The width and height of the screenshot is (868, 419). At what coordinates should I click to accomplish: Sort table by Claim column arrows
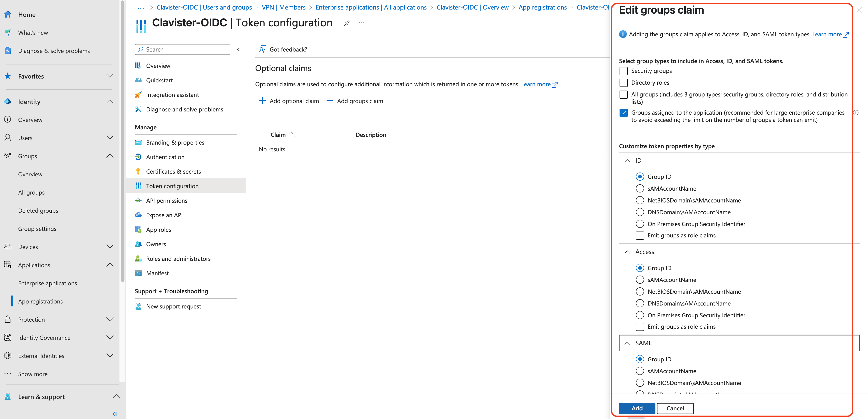[x=293, y=135]
